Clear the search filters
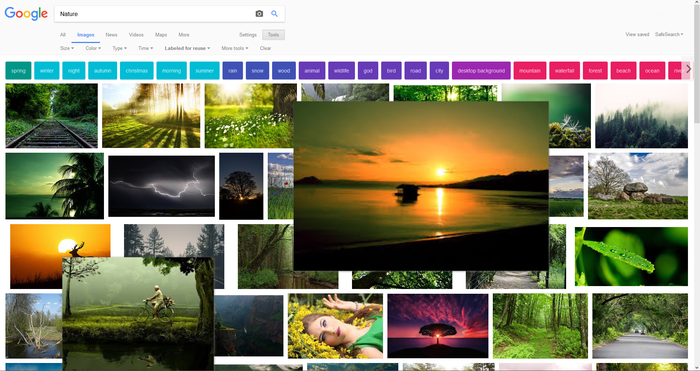 tap(265, 48)
